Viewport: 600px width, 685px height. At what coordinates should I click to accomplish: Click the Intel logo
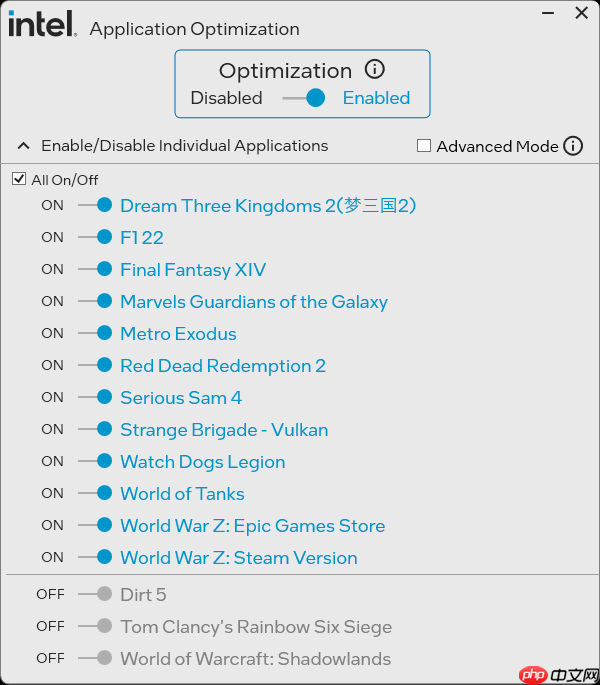(42, 24)
